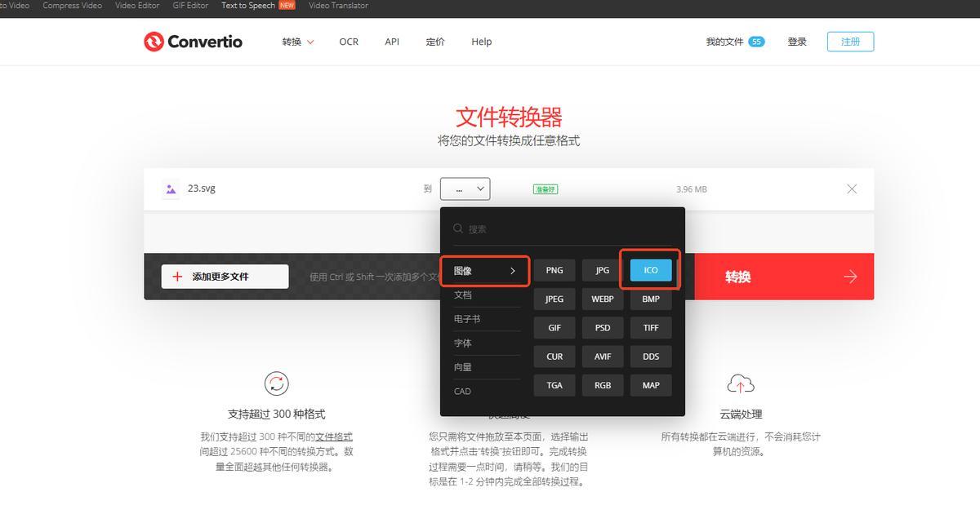Choose the 电子书 format category
The width and height of the screenshot is (980, 523).
tap(467, 319)
